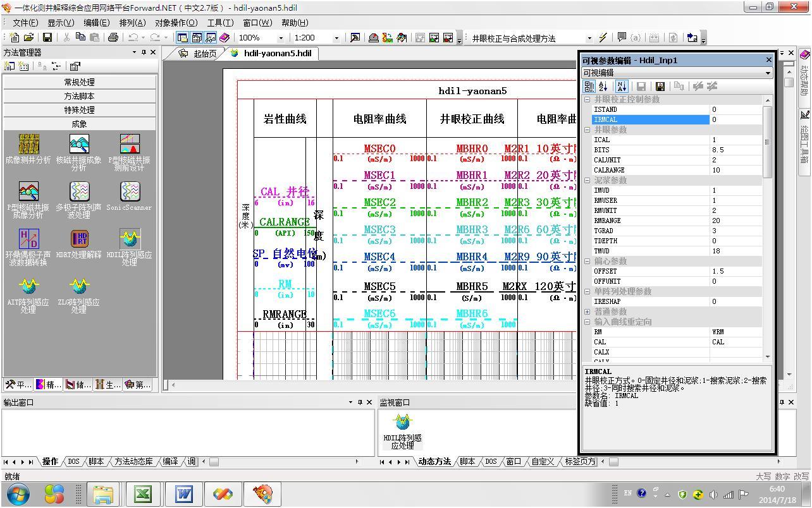Collapse 泥浆参数 group

tap(587, 180)
